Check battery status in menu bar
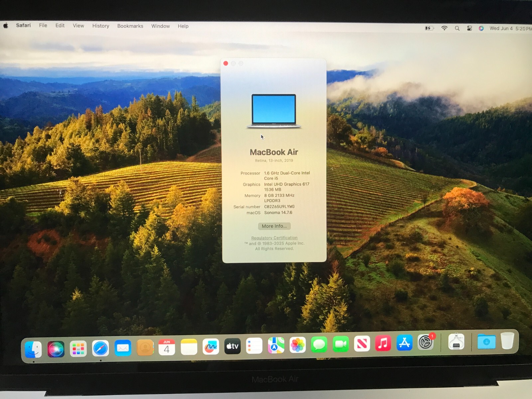 [429, 28]
